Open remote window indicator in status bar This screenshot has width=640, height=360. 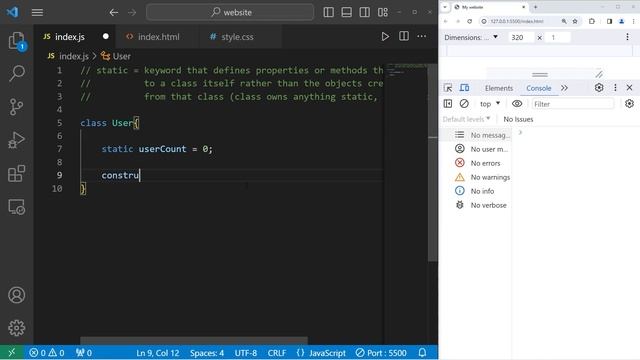pos(11,353)
